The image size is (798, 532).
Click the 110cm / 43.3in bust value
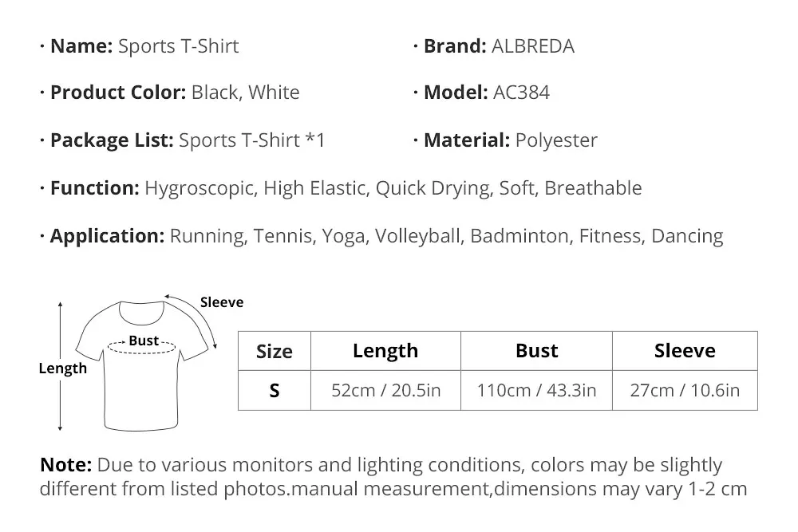(x=536, y=391)
